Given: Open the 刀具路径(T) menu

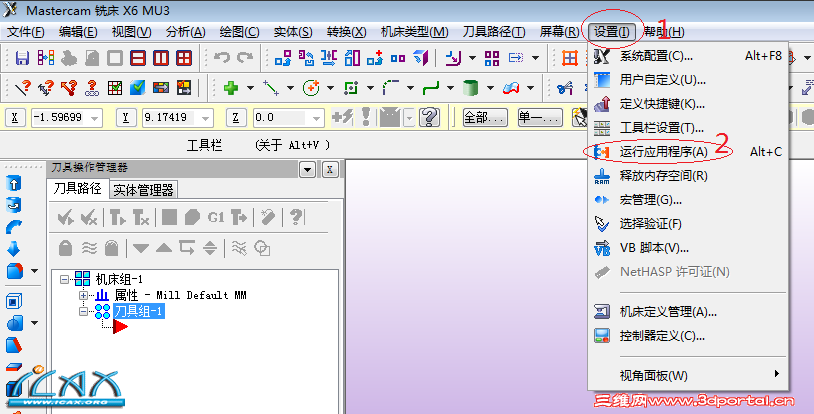Looking at the screenshot, I should pos(494,32).
